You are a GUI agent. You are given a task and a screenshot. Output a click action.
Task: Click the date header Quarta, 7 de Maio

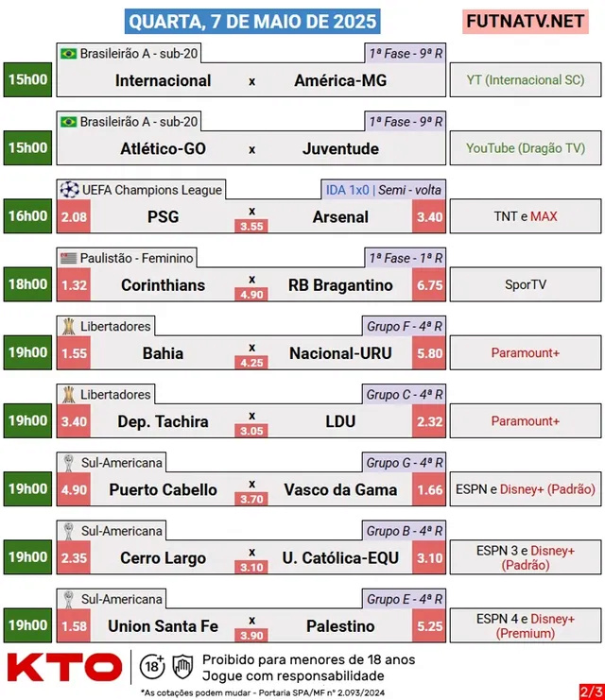tap(252, 22)
